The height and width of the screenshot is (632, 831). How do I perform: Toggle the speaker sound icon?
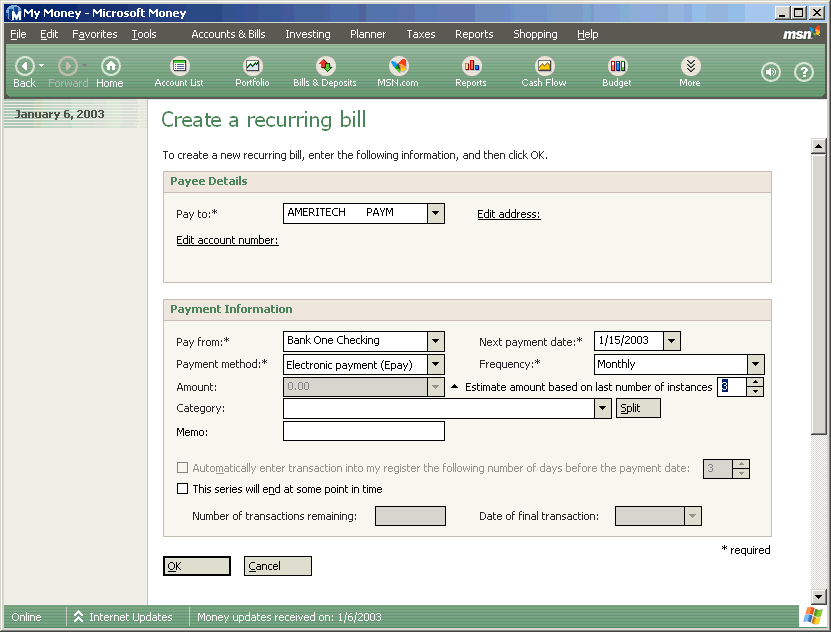tap(770, 72)
